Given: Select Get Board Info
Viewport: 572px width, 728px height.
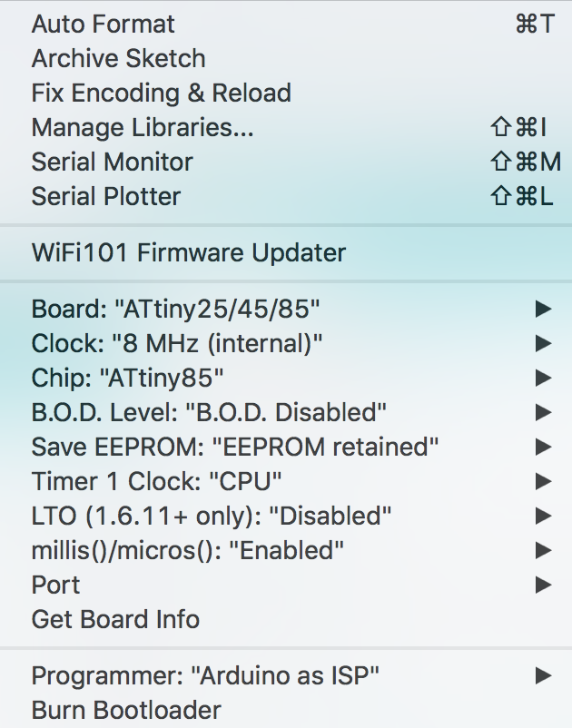Looking at the screenshot, I should tap(115, 619).
